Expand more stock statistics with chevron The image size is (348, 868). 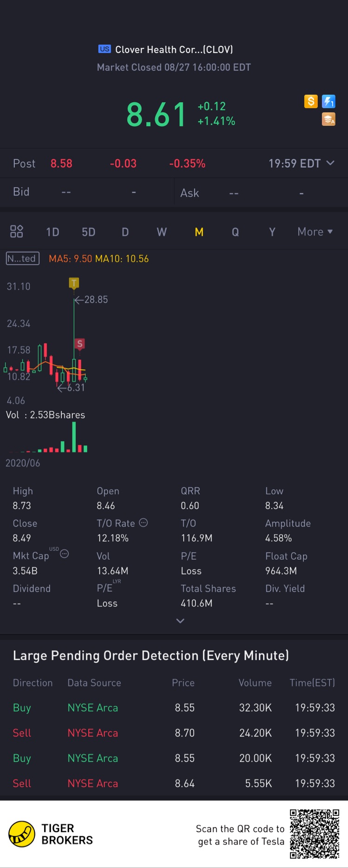click(180, 621)
